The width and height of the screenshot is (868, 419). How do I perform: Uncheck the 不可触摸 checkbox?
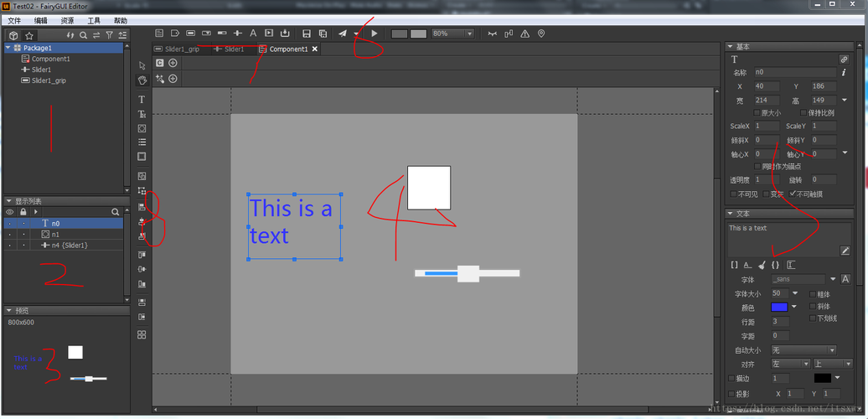793,194
